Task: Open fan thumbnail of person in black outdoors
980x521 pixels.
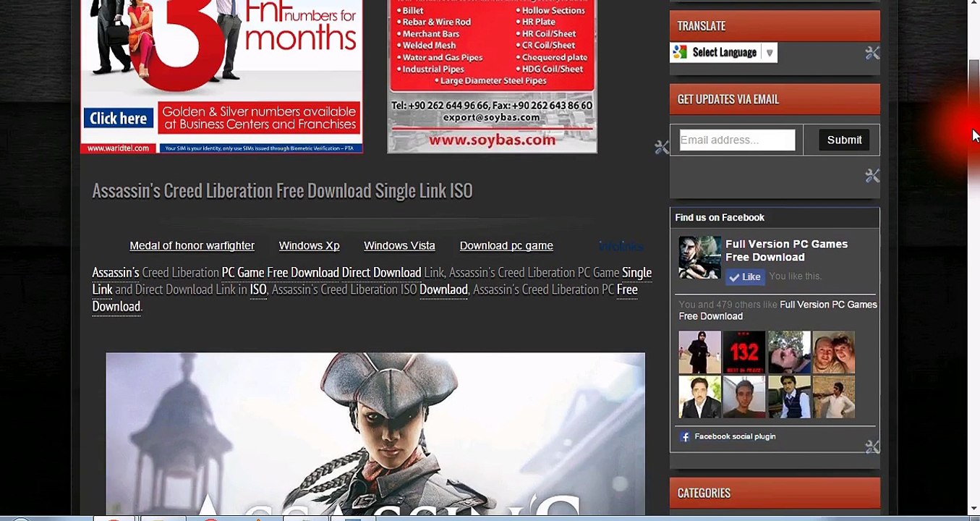Action: tap(699, 352)
